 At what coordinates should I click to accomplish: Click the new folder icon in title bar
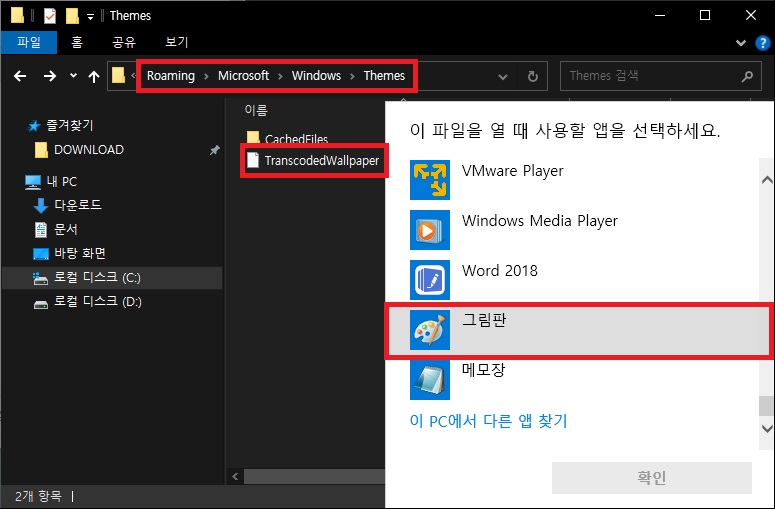tap(72, 16)
